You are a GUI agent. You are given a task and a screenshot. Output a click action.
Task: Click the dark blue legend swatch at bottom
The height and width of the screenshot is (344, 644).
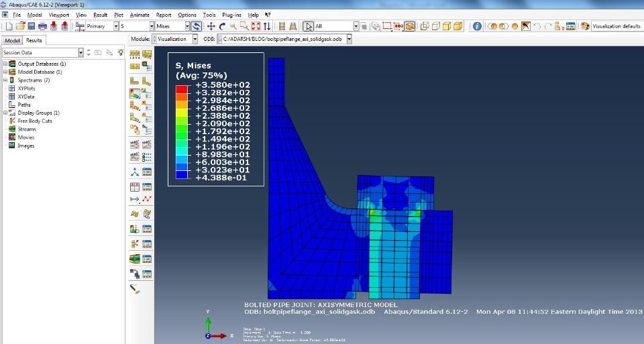tap(182, 174)
